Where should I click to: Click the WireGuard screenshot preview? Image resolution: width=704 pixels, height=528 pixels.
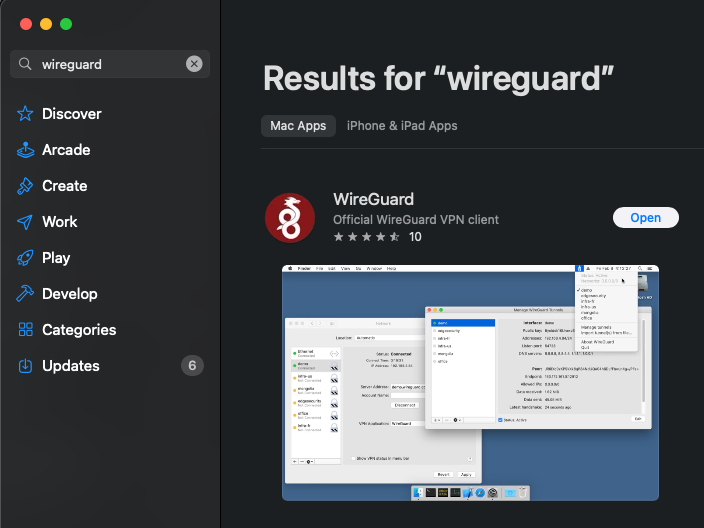click(x=470, y=382)
